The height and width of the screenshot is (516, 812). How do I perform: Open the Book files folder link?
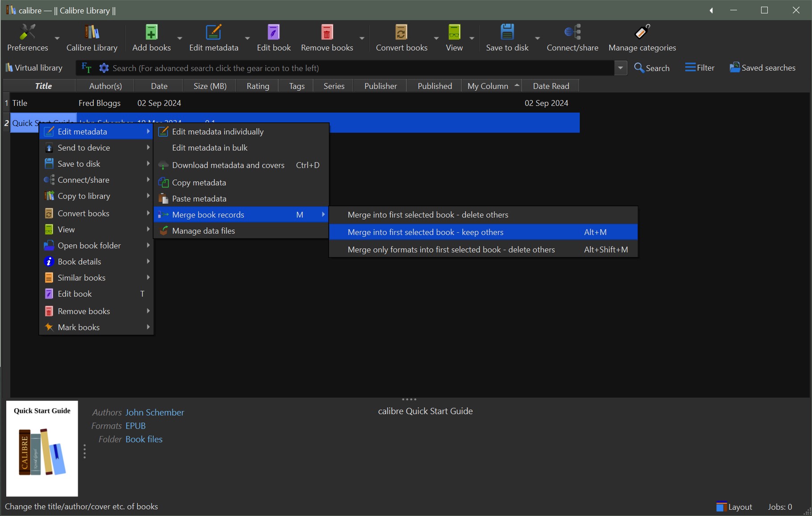pyautogui.click(x=144, y=439)
